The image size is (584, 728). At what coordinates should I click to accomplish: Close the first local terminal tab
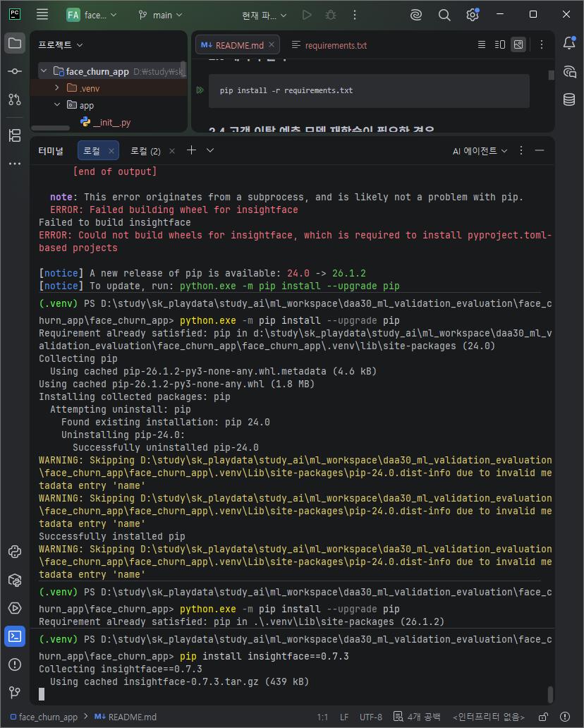click(111, 151)
